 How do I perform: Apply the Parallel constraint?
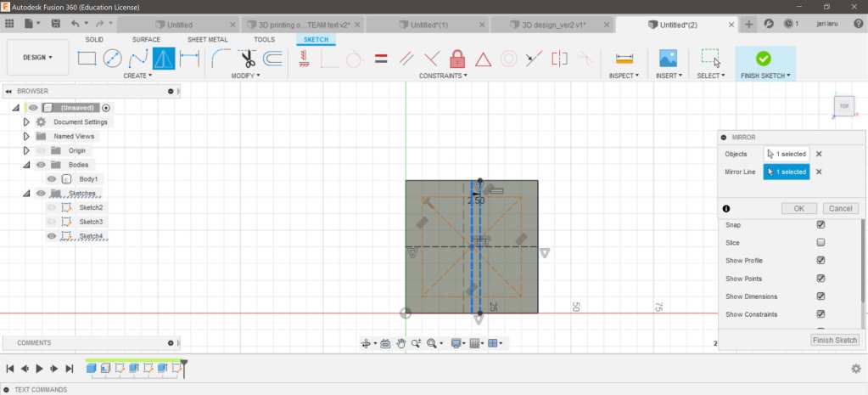[407, 59]
